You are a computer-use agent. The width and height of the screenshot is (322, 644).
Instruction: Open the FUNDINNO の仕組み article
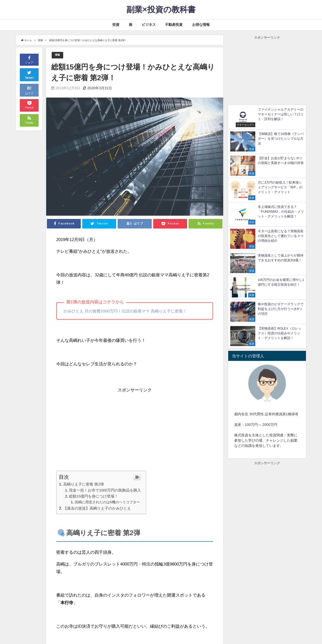click(281, 212)
